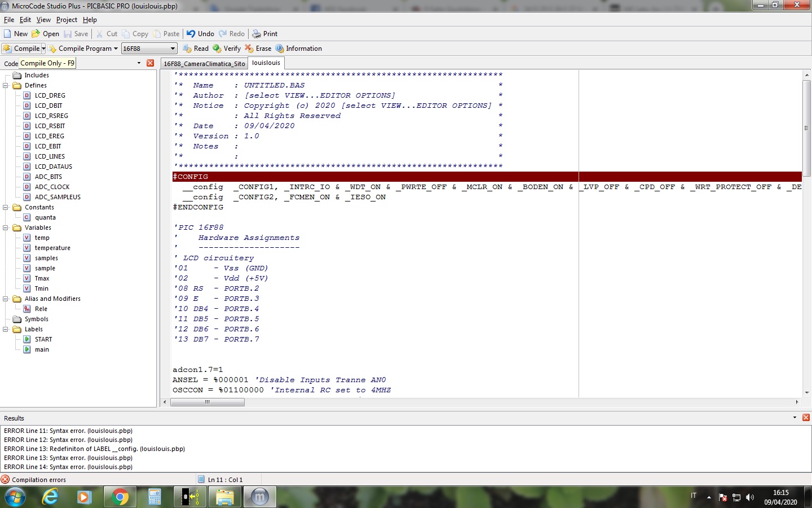This screenshot has height=508, width=812.
Task: Open a file with the Open icon
Action: pyautogui.click(x=36, y=34)
